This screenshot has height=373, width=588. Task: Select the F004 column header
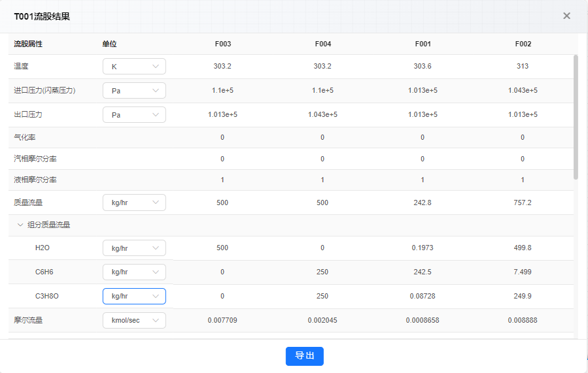coord(323,44)
